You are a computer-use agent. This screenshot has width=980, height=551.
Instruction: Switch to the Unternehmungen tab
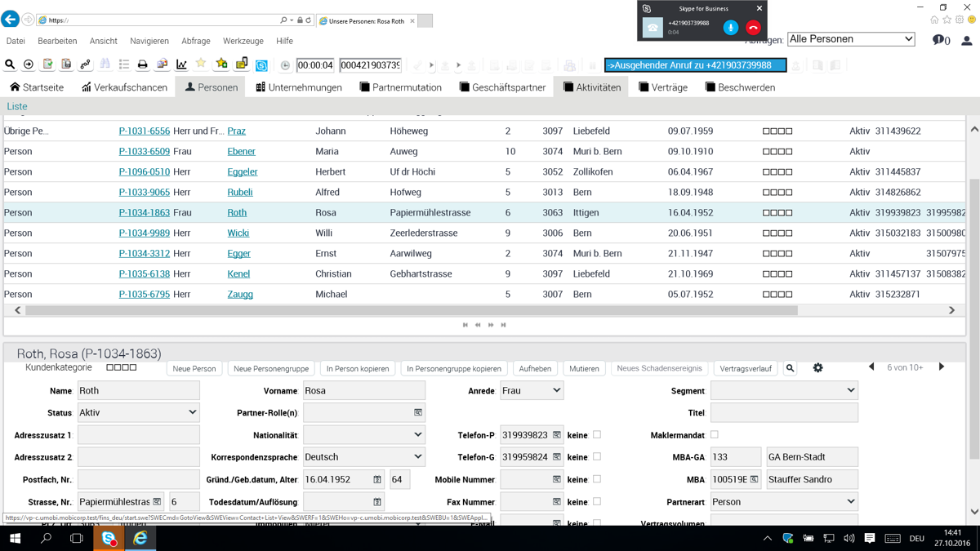point(299,87)
